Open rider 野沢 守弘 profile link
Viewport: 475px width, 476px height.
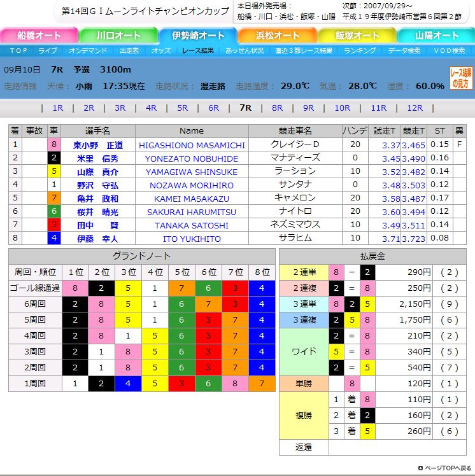98,185
